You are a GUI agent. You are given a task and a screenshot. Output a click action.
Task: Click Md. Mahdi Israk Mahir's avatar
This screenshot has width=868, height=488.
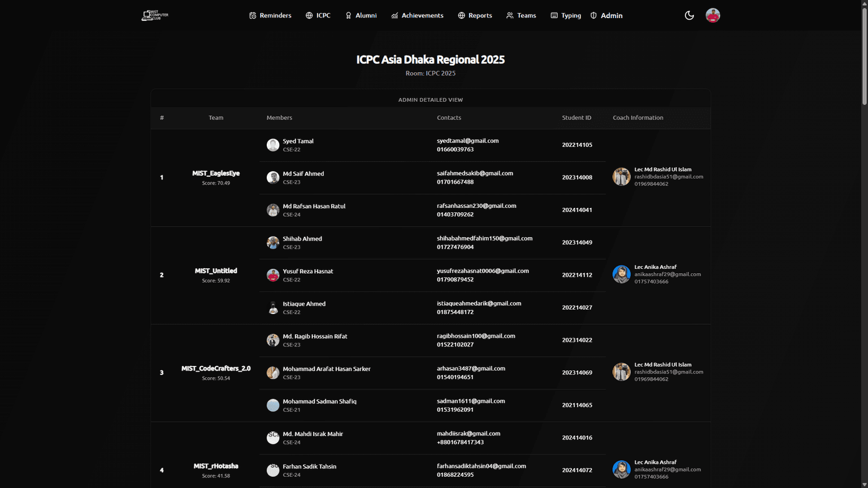[273, 438]
